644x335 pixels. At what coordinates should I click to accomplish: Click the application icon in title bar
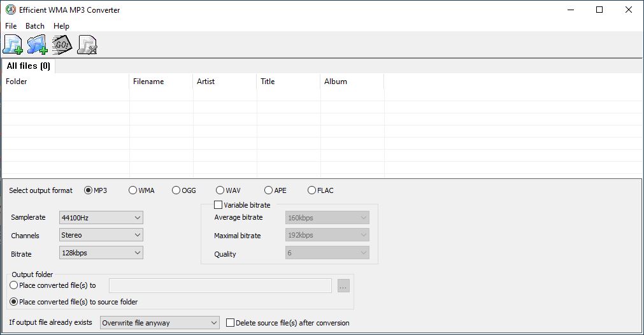[x=11, y=10]
